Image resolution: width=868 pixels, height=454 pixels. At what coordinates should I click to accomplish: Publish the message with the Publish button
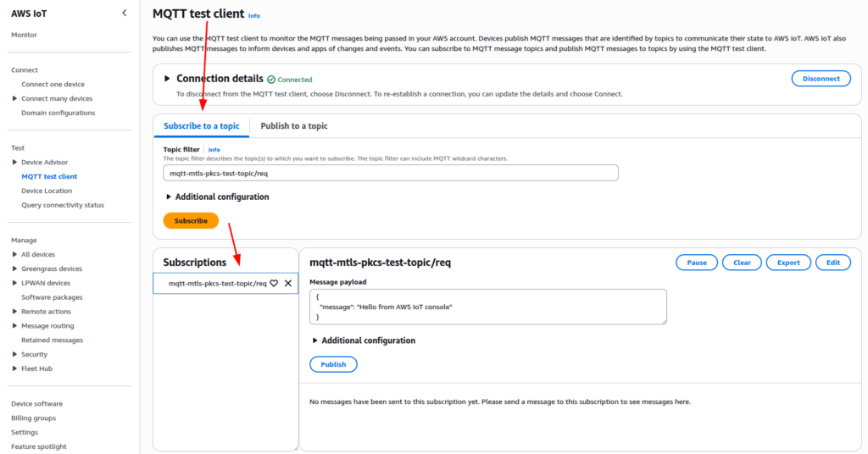(333, 364)
